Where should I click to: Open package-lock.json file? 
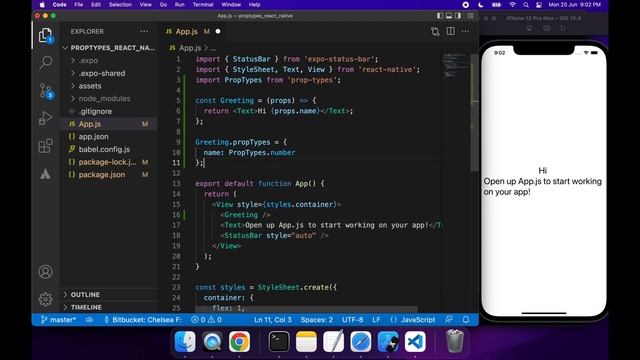[109, 162]
